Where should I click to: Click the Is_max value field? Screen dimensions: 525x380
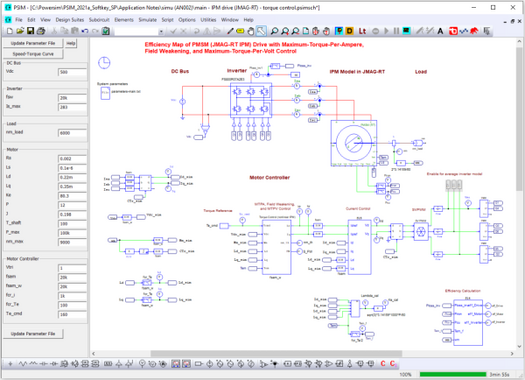point(72,107)
